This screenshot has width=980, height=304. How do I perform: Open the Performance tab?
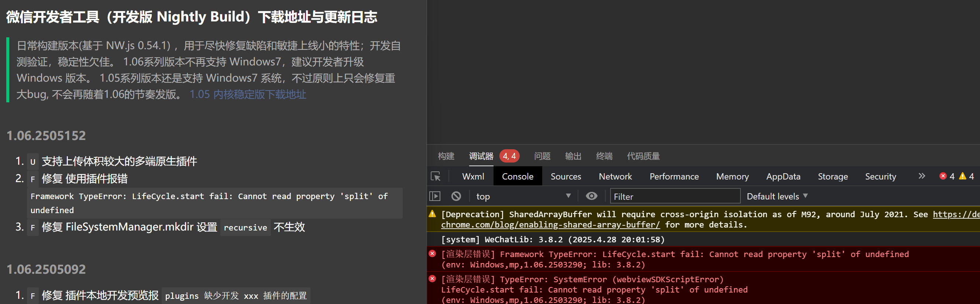click(x=674, y=177)
